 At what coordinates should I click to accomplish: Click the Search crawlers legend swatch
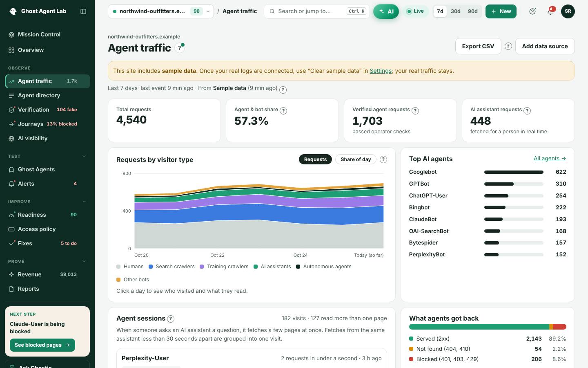coord(151,267)
